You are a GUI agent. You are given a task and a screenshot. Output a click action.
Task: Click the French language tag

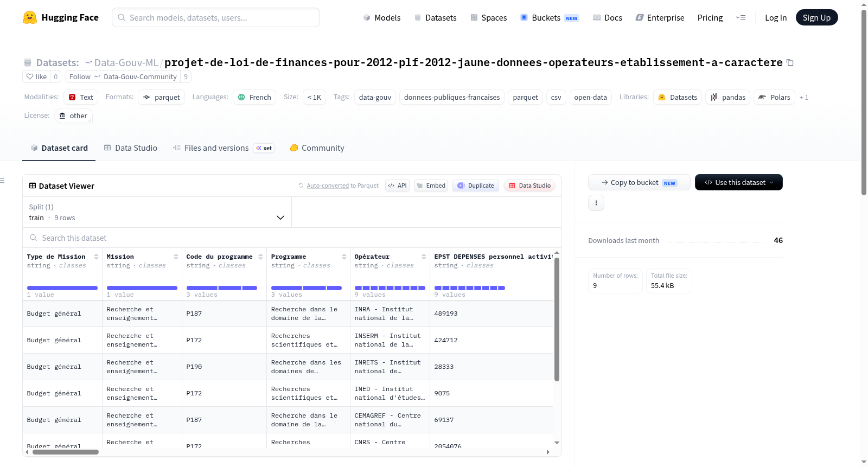click(x=254, y=97)
